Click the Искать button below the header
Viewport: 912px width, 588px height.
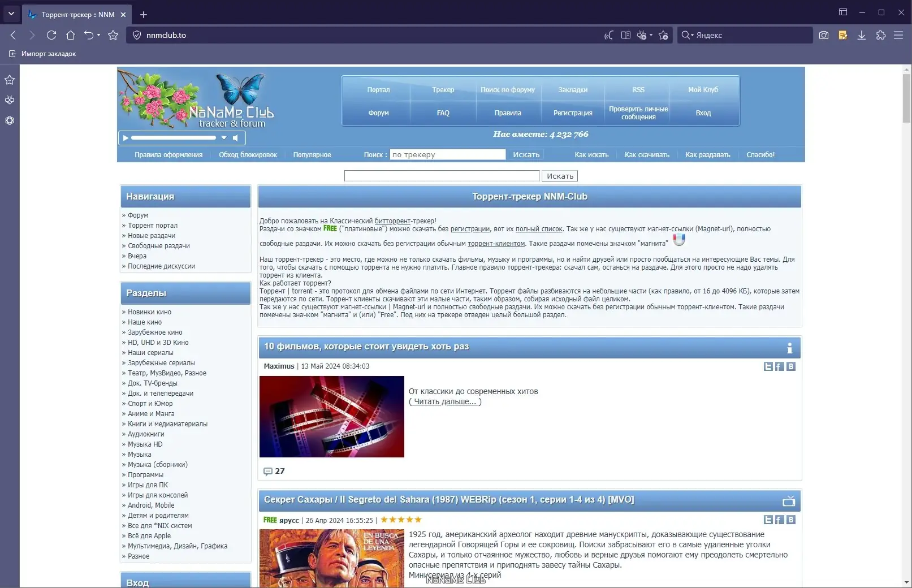[560, 176]
